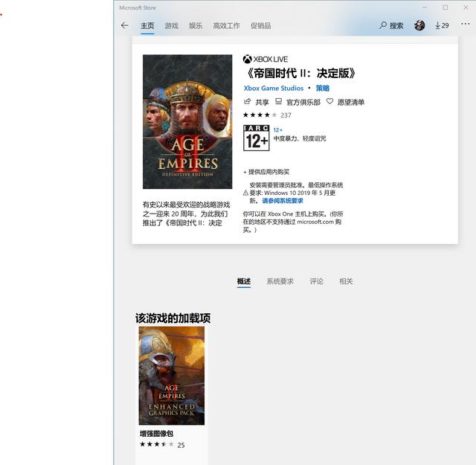This screenshot has width=476, height=465.
Task: Click the add-on star rating showing 25
Action: (162, 445)
